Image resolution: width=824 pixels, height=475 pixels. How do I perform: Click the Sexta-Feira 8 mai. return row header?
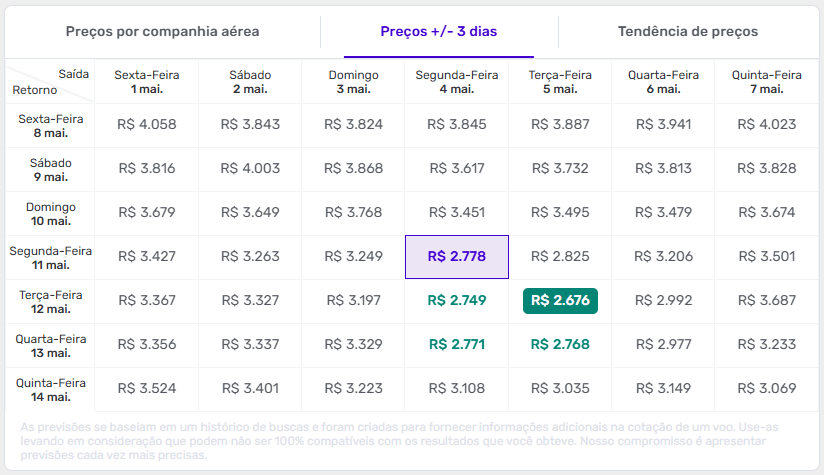point(50,125)
